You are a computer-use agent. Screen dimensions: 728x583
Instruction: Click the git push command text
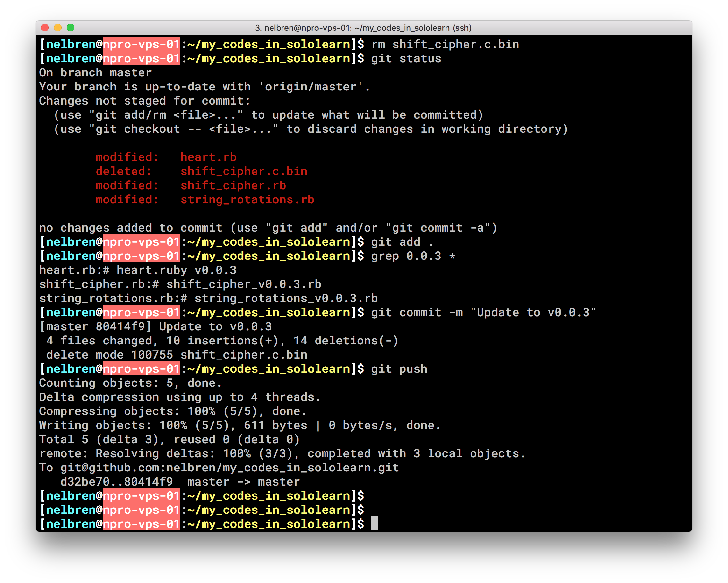point(399,369)
